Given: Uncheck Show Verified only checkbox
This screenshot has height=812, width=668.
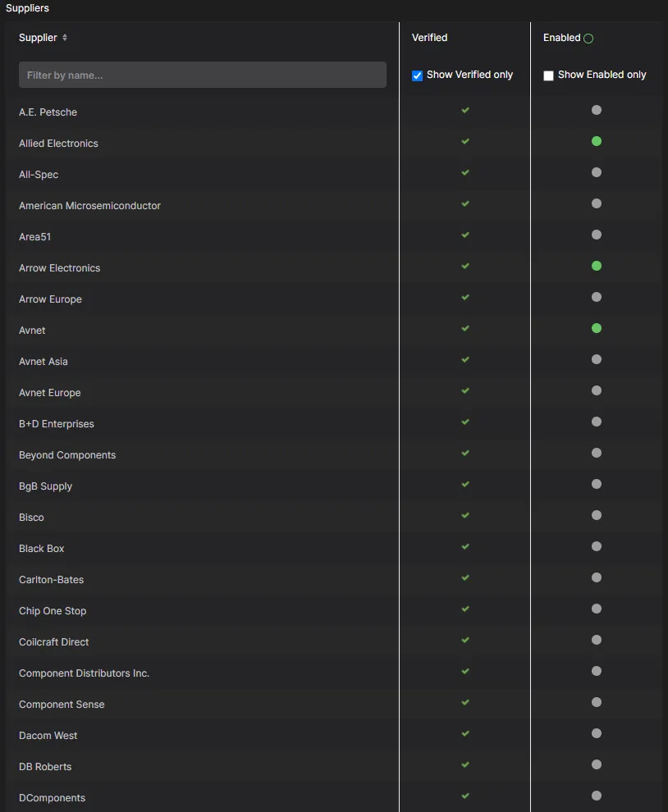Looking at the screenshot, I should click(417, 75).
